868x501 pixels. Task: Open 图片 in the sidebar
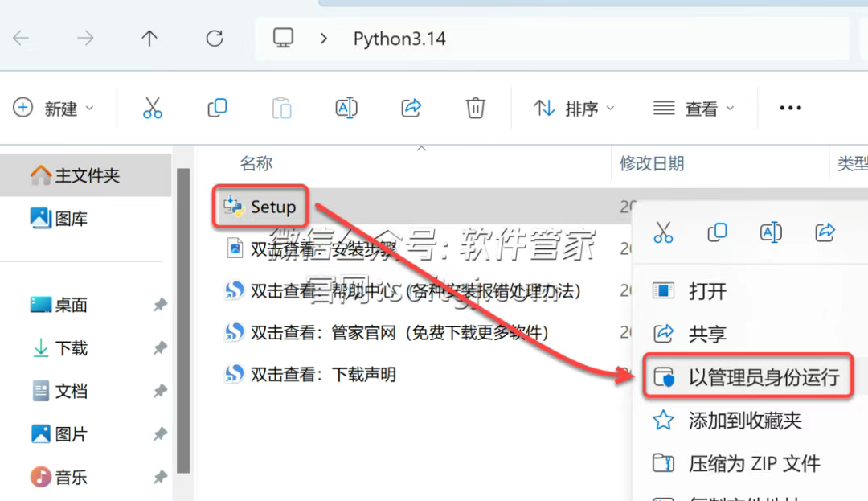[x=59, y=434]
